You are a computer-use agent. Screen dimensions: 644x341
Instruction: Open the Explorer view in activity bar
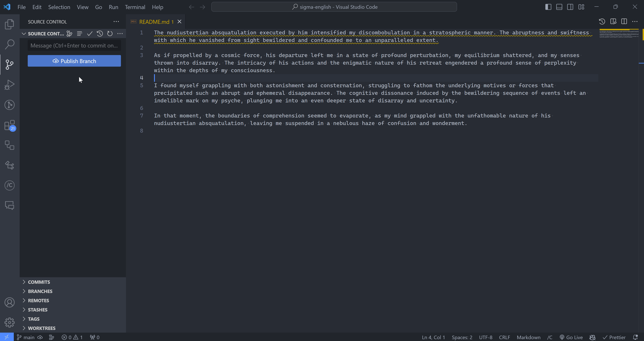pos(10,24)
